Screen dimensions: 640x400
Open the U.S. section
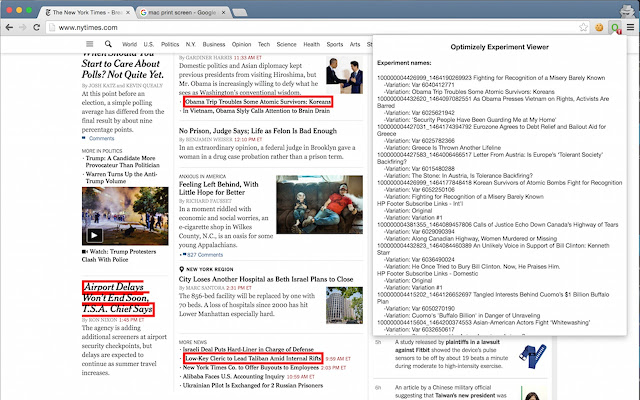(x=149, y=44)
